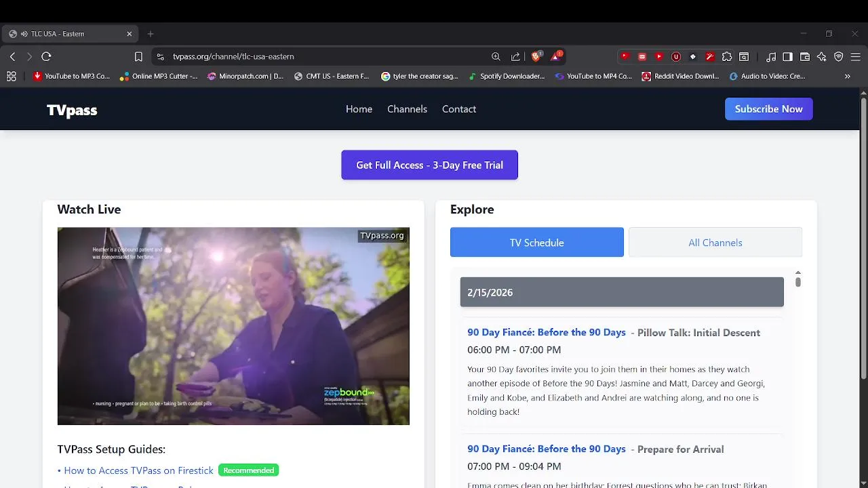Viewport: 868px width, 488px height.
Task: Click the Subscribe Now button
Action: pyautogui.click(x=769, y=109)
